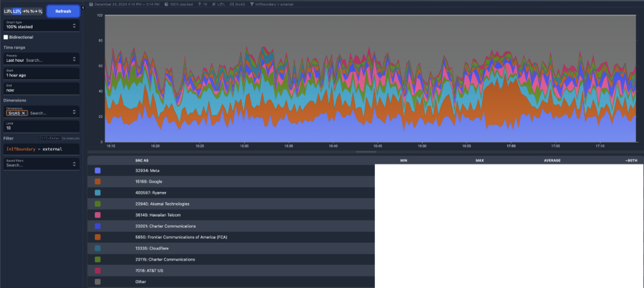Click the Hawaiian Telcom color swatch

tap(98, 215)
